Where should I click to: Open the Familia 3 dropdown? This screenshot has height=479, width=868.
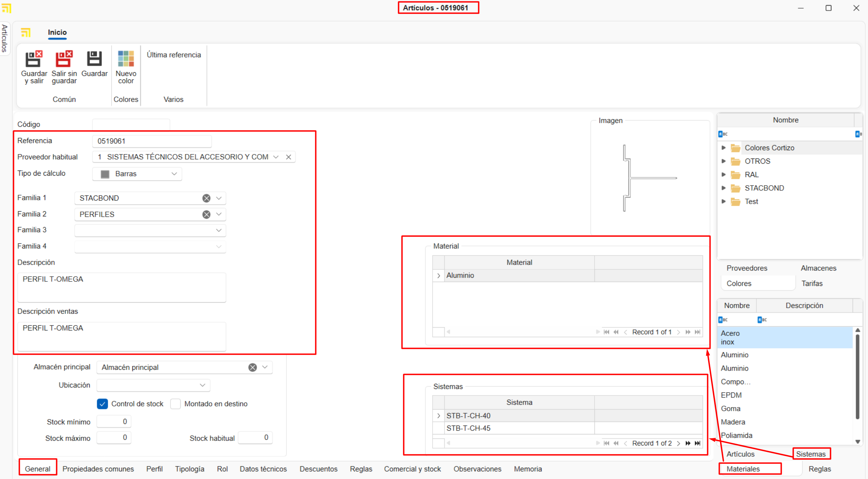click(219, 230)
